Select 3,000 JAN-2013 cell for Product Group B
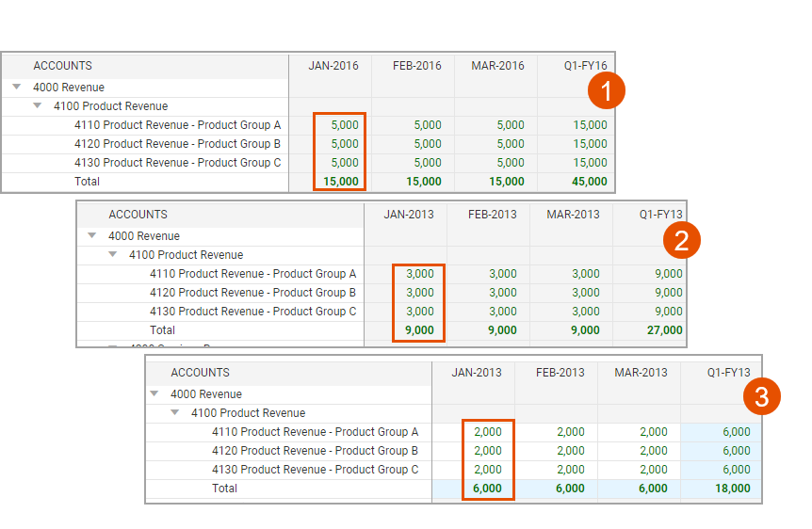 (x=420, y=293)
